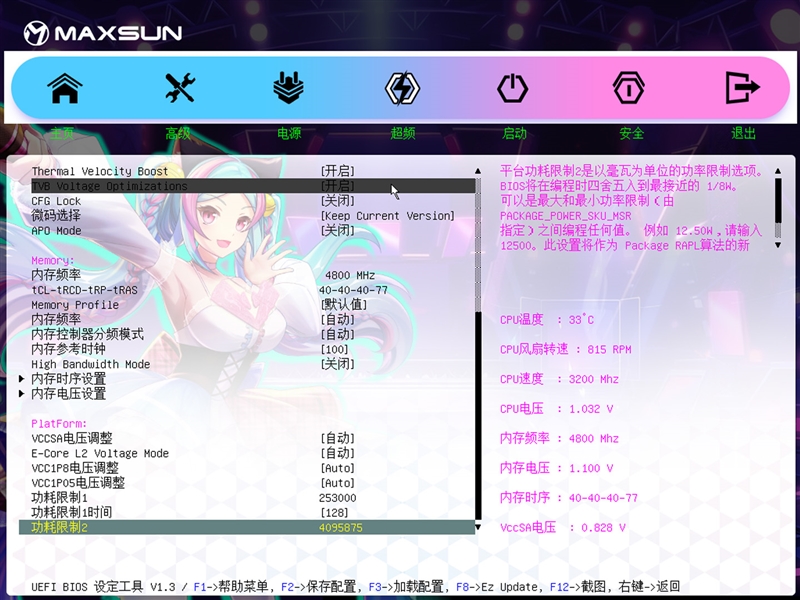Toggle High Bandwidth Mode value
Screen dimensions: 800x600
coord(337,364)
